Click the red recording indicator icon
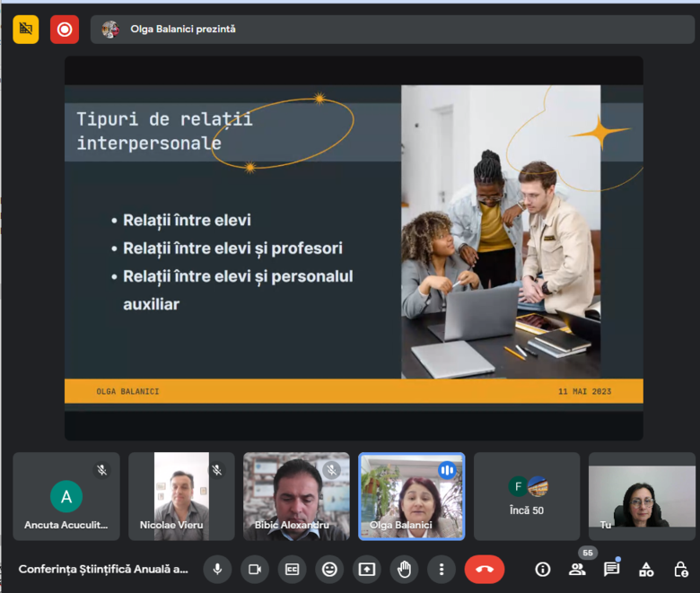This screenshot has width=700, height=593. 65,30
